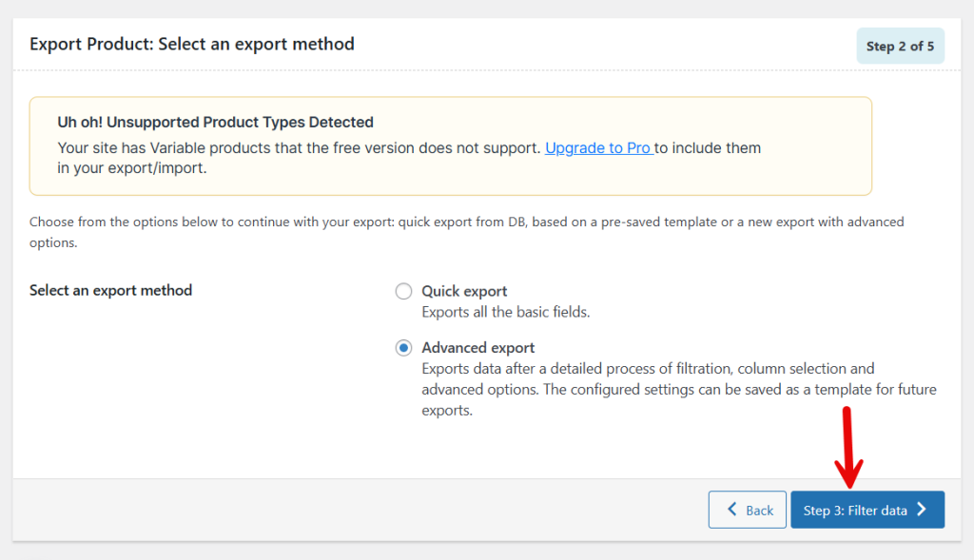Click the Export Product page heading

(x=191, y=44)
